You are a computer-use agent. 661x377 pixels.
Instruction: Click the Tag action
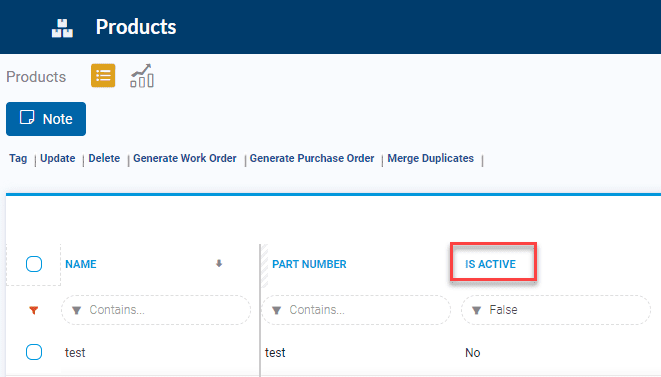pyautogui.click(x=18, y=158)
